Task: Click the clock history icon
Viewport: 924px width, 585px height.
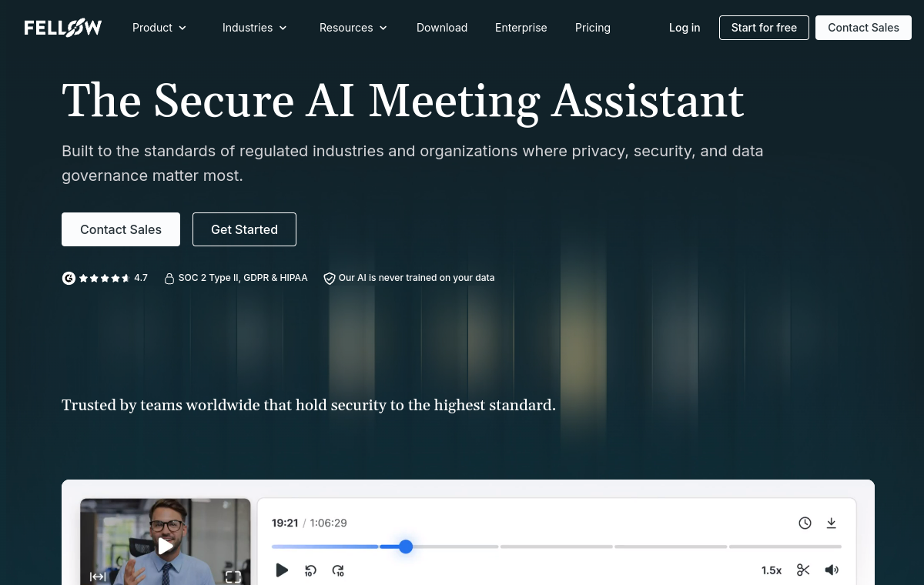Action: pos(805,523)
